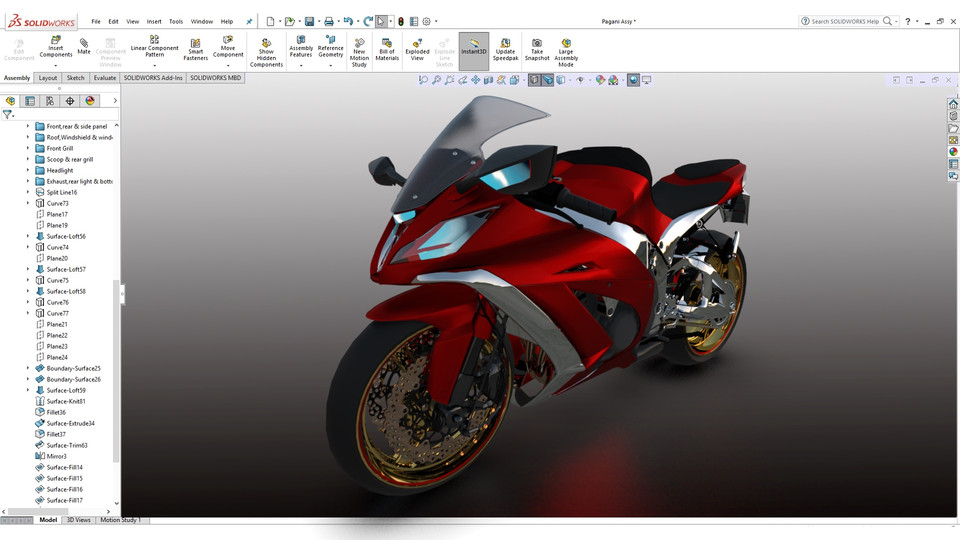Click the Exploded View tool

[x=417, y=50]
